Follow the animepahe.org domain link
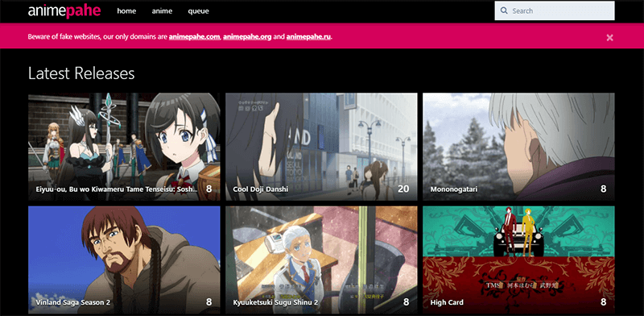 coord(247,36)
